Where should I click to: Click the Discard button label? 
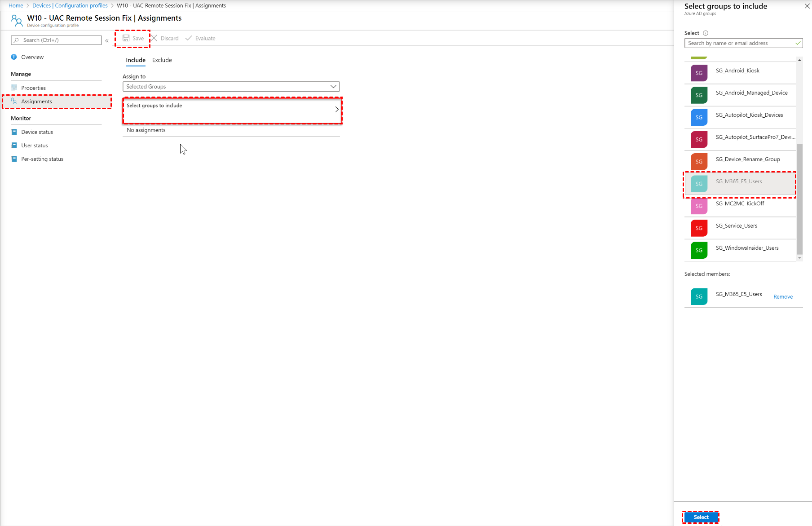click(x=170, y=39)
